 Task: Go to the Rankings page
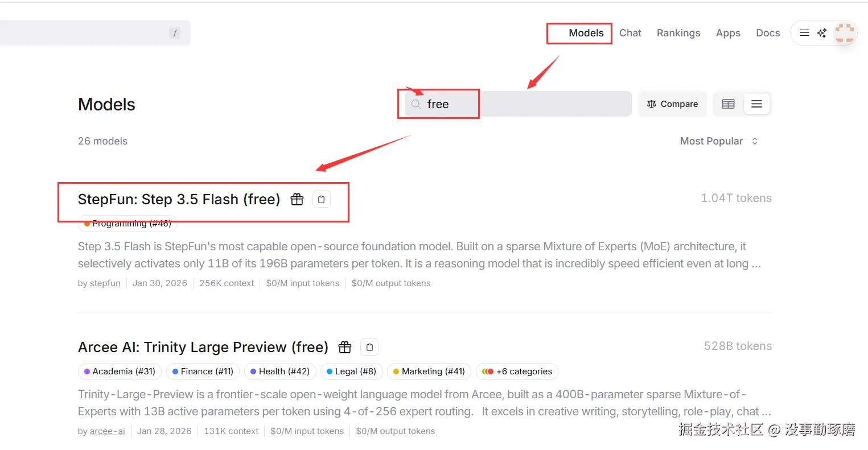point(678,33)
